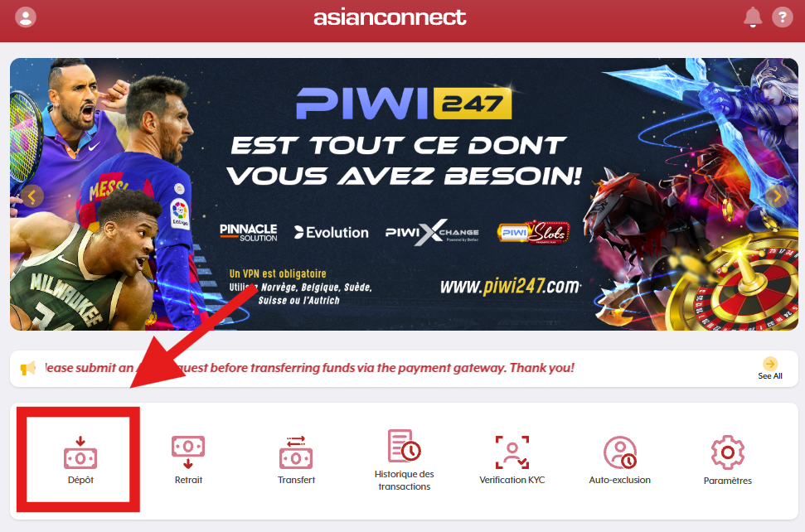Open Historique des transactions icon
Screen dimensions: 805x532
click(404, 446)
